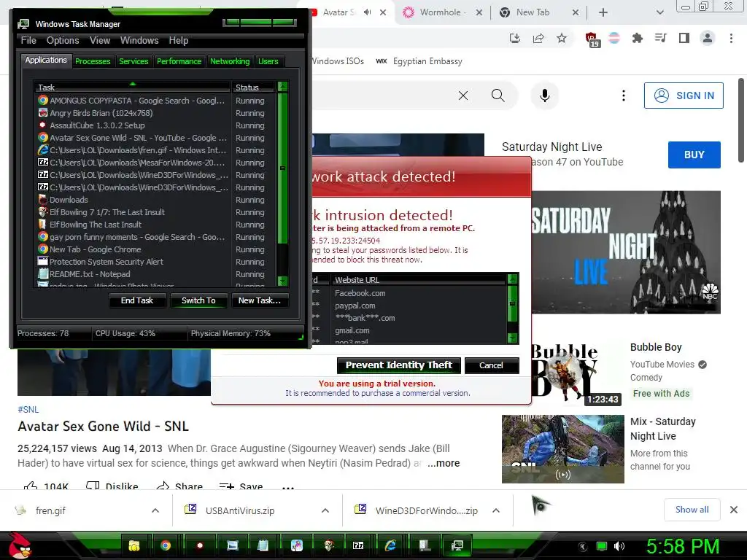Click the Switch To button

click(198, 300)
